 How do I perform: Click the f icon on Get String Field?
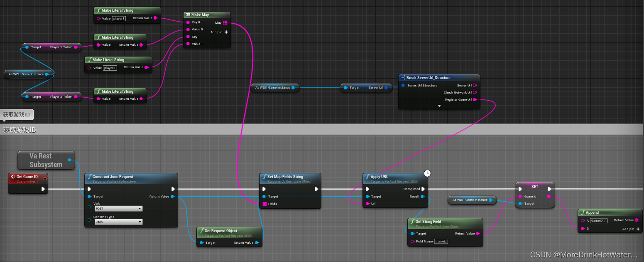pyautogui.click(x=414, y=221)
